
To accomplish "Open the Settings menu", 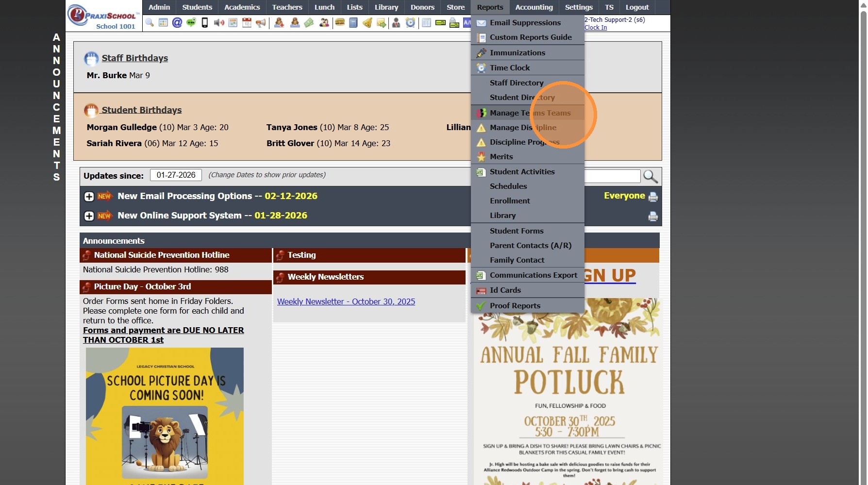I will [579, 7].
